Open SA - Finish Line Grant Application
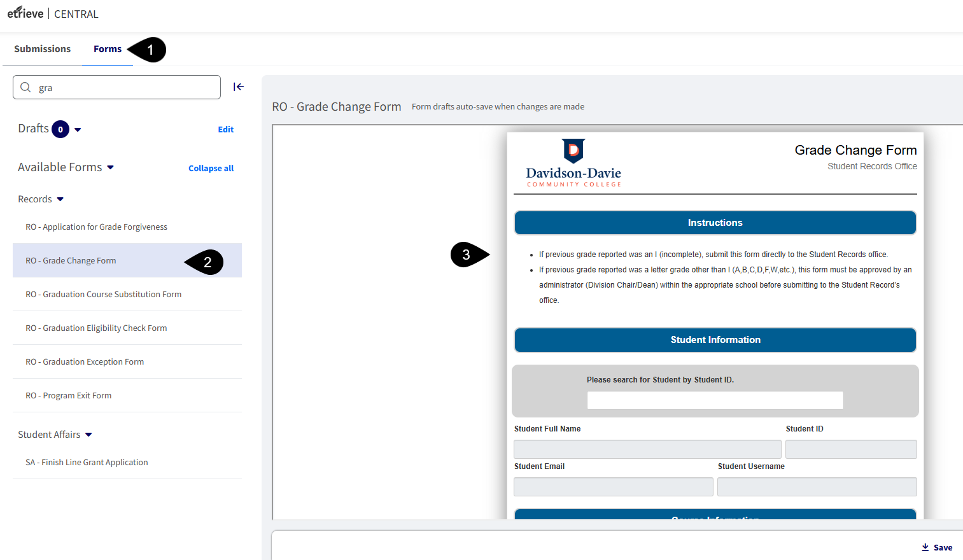 coord(87,462)
